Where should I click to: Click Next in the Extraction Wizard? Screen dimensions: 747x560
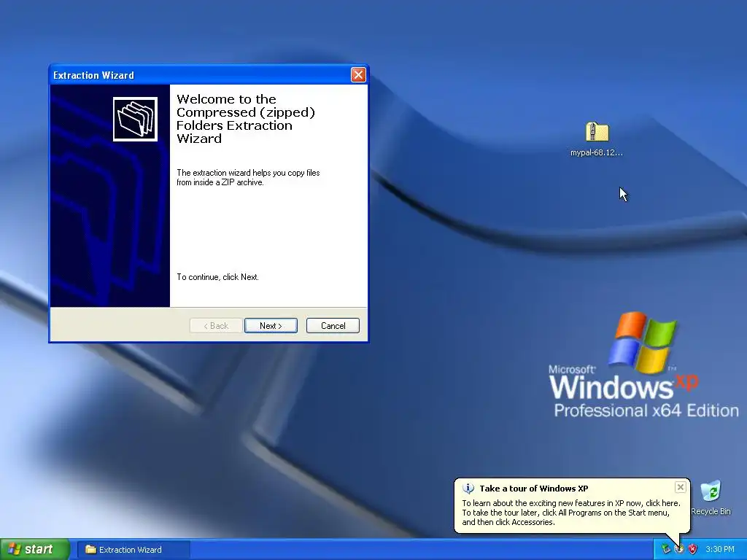tap(271, 326)
